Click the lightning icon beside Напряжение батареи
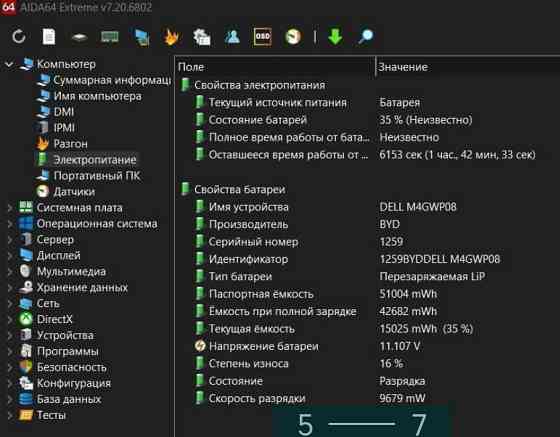 pos(200,346)
